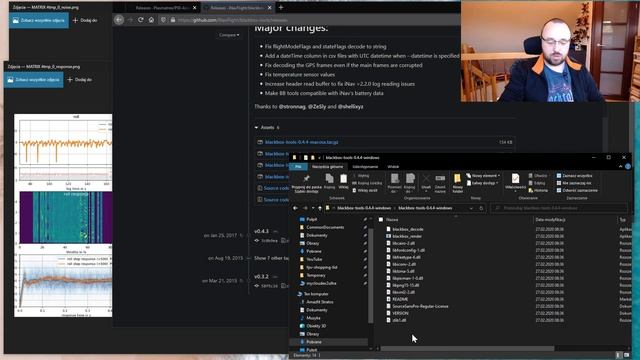Click Kopiuj ścieżkę (Copy path) in ribbon
The height and width of the screenshot is (360, 640).
367,183
